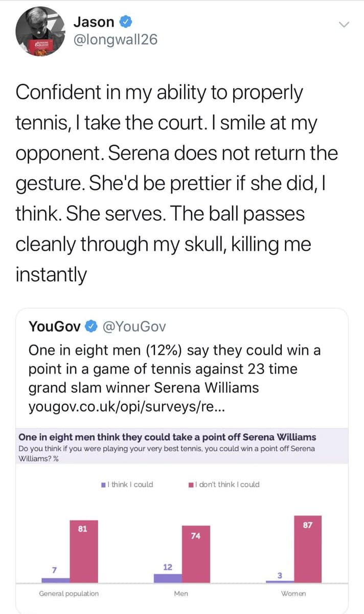Click the YouGov account name
Viewport: 364px width, 614px height.
click(x=55, y=326)
